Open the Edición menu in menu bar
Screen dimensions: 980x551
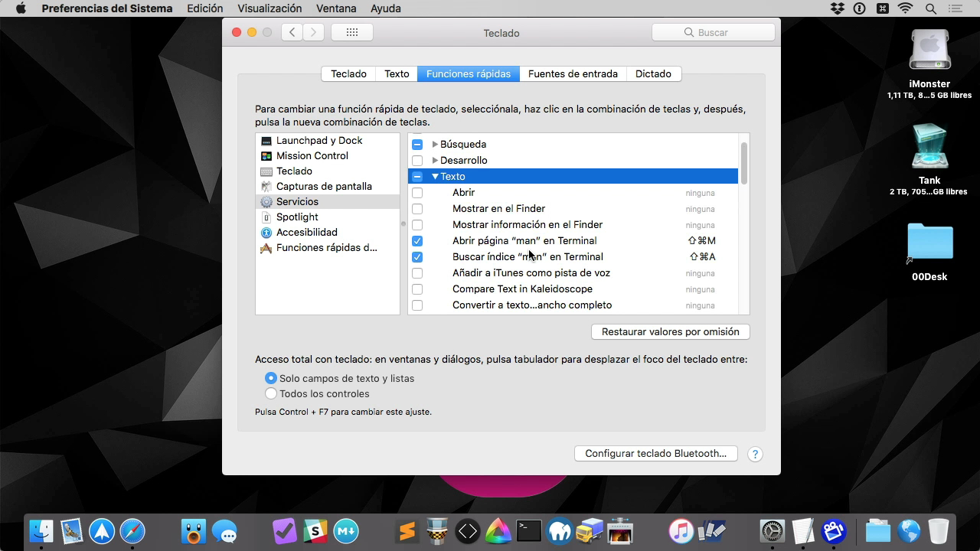point(205,8)
